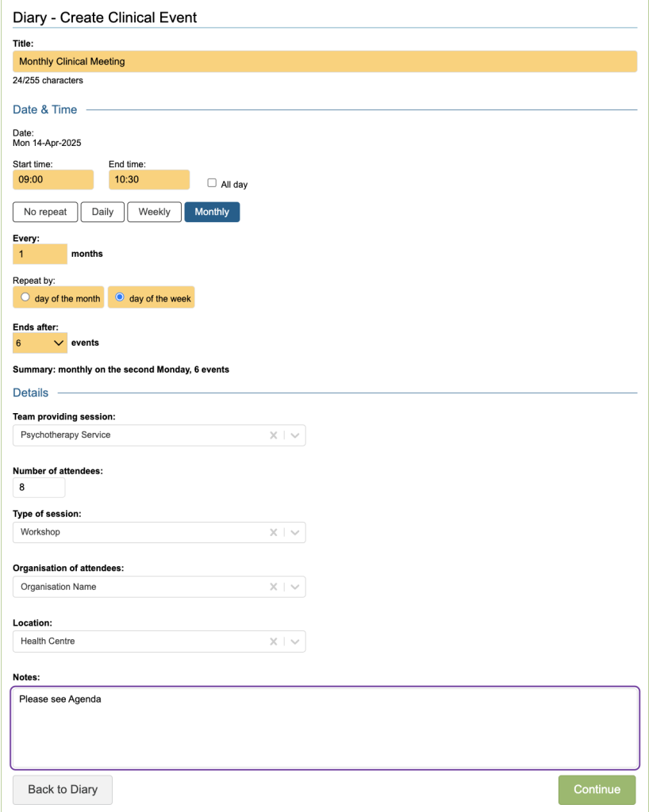Switch repeat to Weekly

click(154, 212)
